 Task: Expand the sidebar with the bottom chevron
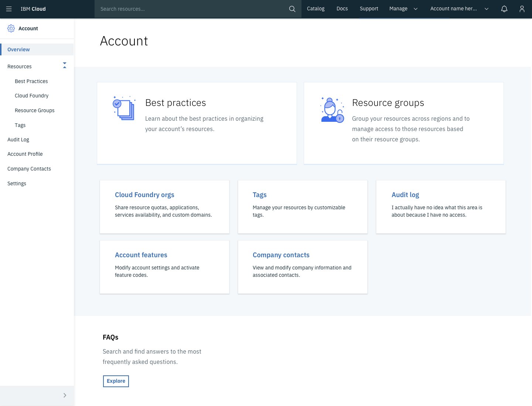(x=65, y=395)
